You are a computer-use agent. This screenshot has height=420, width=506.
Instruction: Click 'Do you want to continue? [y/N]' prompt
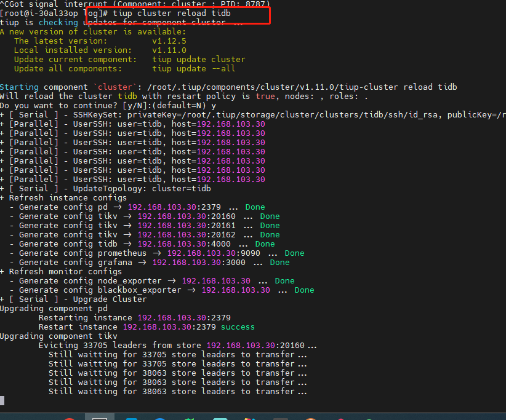108,106
